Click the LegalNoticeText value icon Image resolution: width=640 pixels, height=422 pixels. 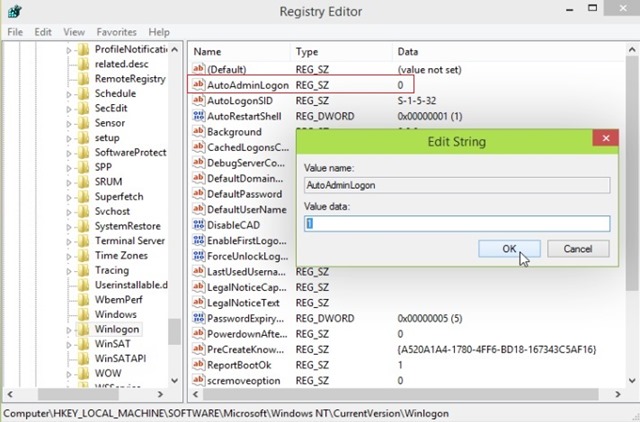coord(198,302)
